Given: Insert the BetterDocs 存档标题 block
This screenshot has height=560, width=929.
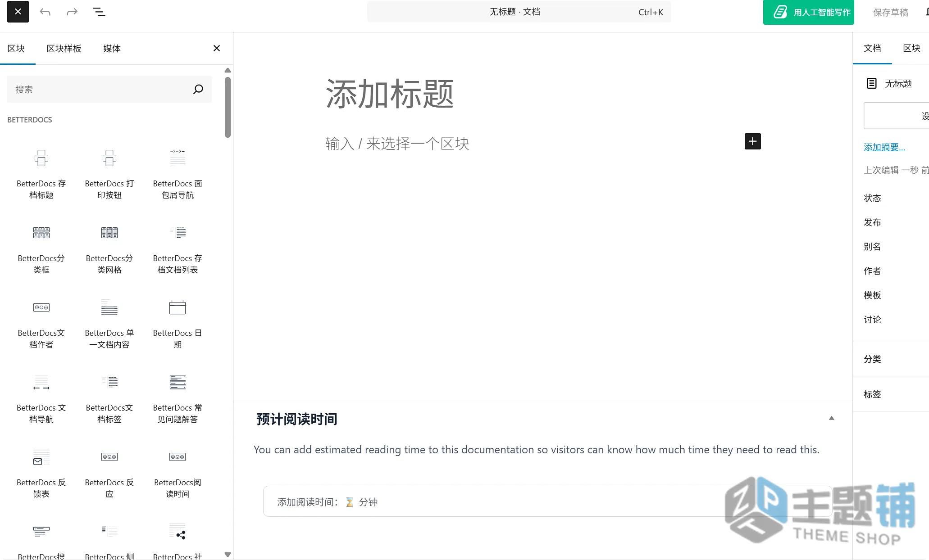Looking at the screenshot, I should (41, 174).
